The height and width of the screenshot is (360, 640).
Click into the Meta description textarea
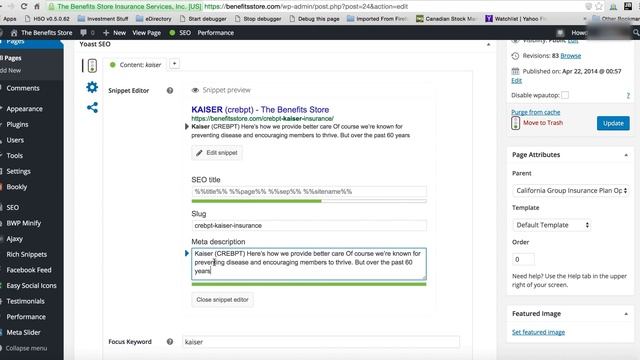pos(309,264)
